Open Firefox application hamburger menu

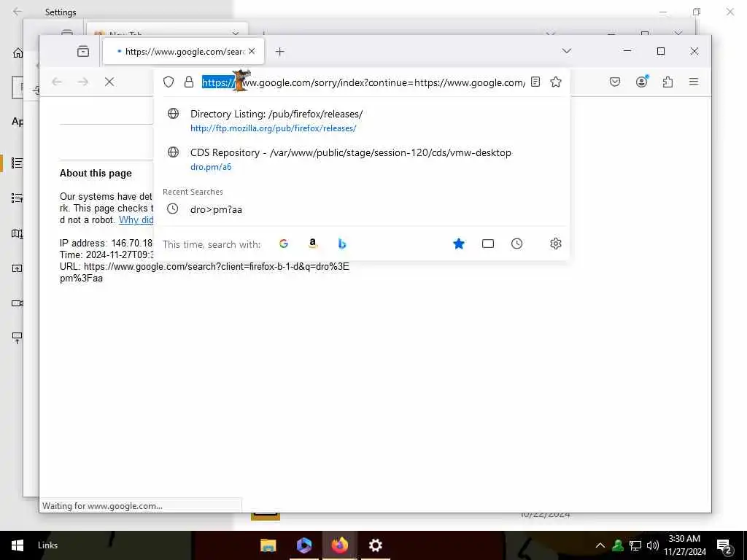(x=694, y=82)
